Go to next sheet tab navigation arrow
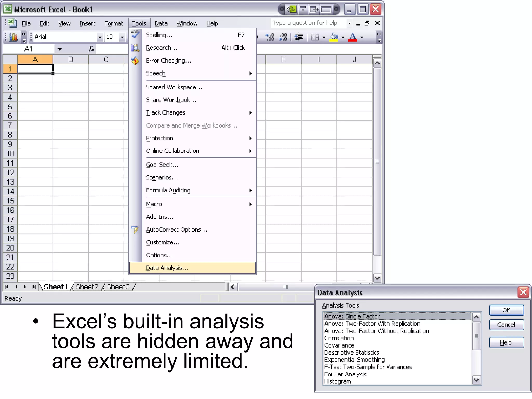 pyautogui.click(x=25, y=287)
